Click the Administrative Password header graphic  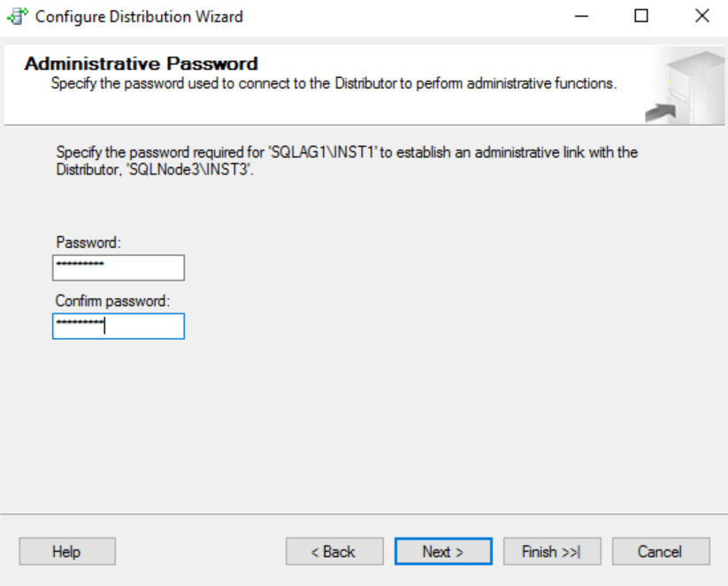pos(693,84)
